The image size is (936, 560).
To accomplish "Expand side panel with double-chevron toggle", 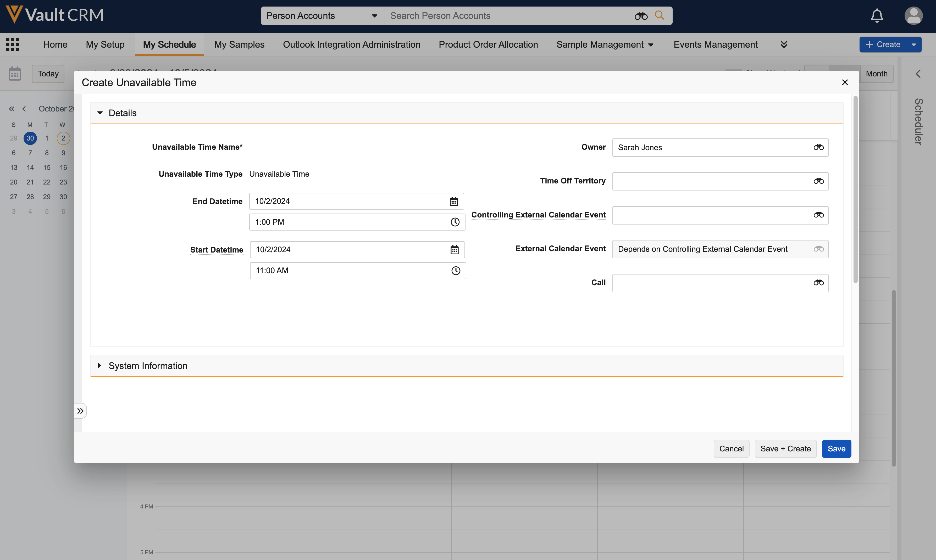I will 80,411.
